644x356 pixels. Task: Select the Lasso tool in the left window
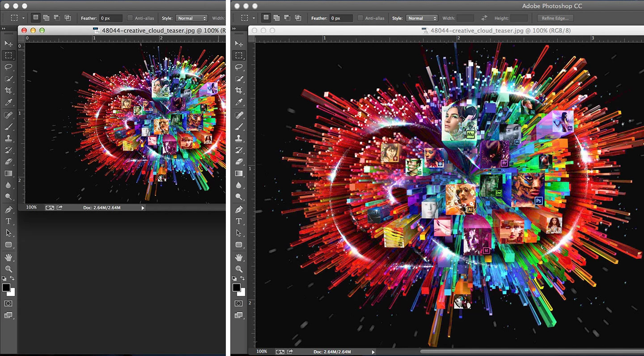(x=8, y=67)
